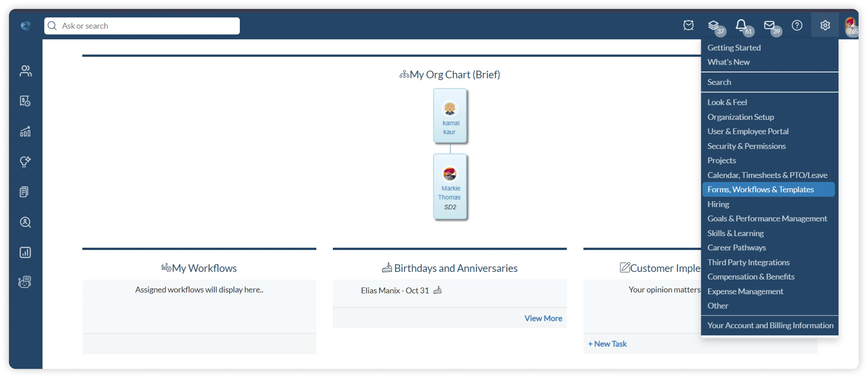This screenshot has height=378, width=868.
Task: Click the alarm clock icon in header
Action: tap(688, 25)
